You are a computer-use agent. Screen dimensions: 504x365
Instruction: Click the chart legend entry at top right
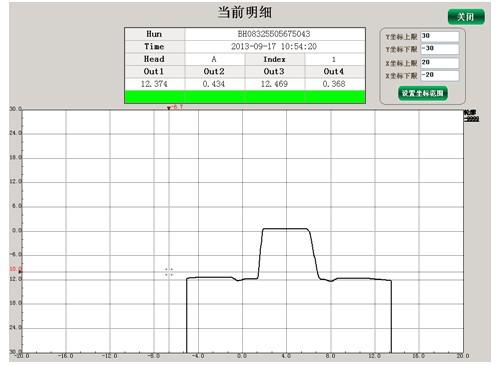pos(471,116)
